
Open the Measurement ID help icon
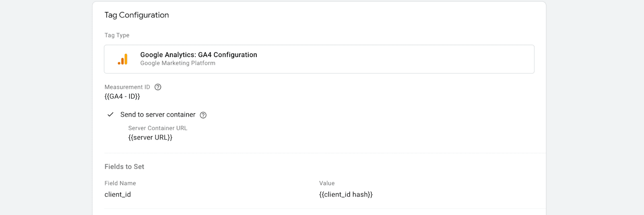click(158, 87)
